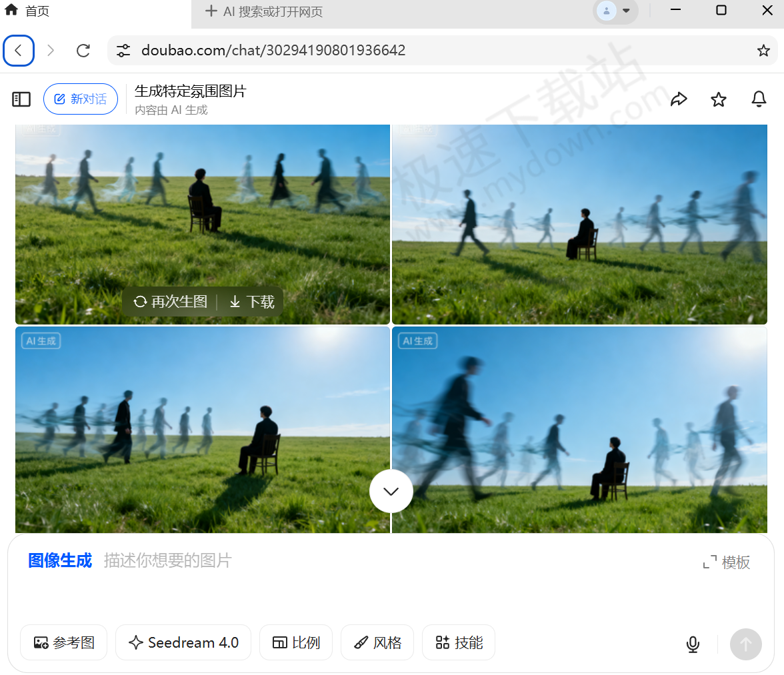Choose a 风格 style option
Image resolution: width=784 pixels, height=675 pixels.
pos(377,642)
